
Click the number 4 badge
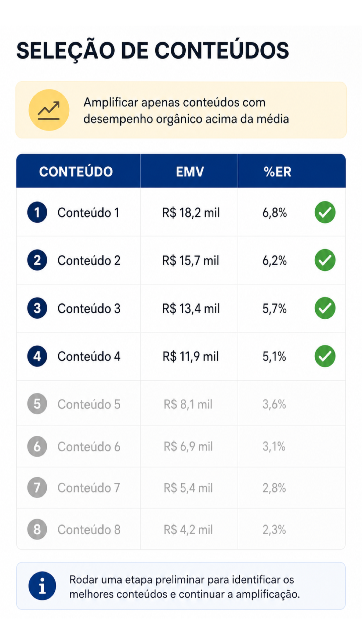pos(37,356)
